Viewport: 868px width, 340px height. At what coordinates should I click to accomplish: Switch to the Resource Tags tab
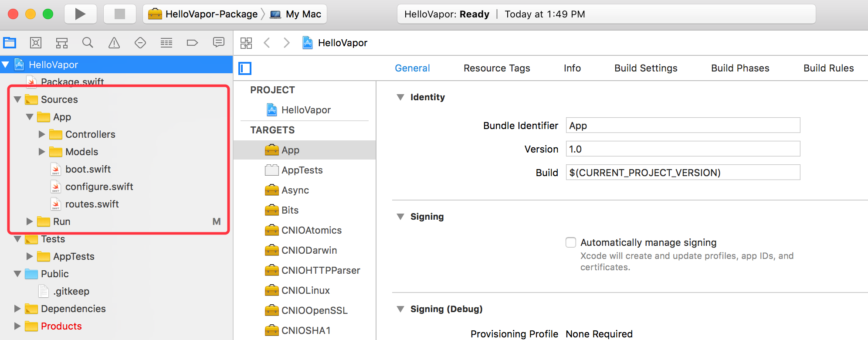(497, 68)
